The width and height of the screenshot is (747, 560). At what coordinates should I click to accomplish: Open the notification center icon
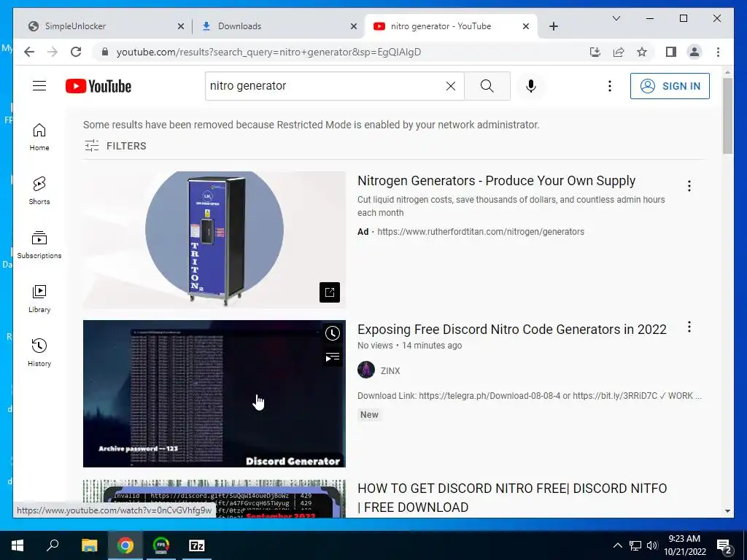click(724, 546)
